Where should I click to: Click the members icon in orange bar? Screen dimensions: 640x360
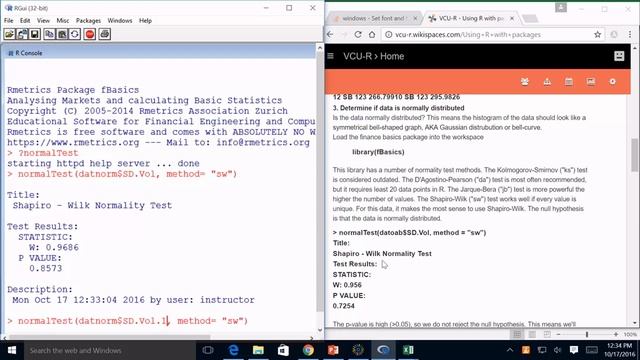[525, 82]
